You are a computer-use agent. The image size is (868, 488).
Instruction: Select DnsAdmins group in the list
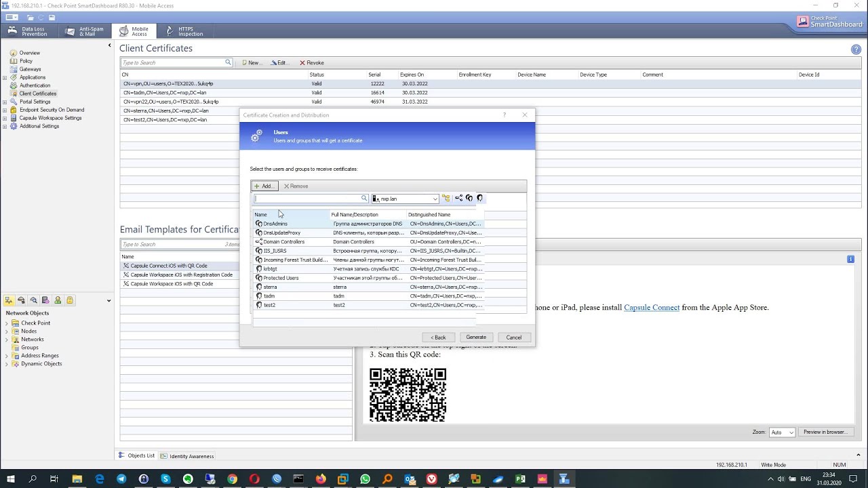pos(368,224)
